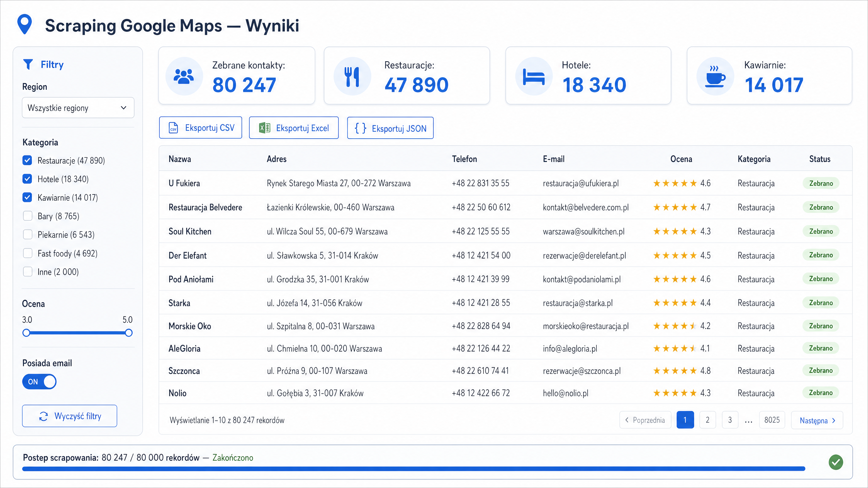Click the Excel spreadsheet icon

264,128
